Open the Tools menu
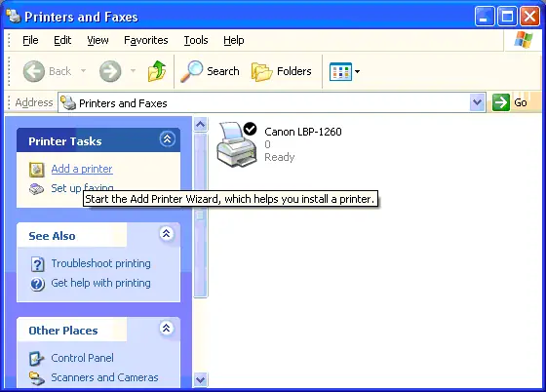546x392 pixels. pyautogui.click(x=196, y=40)
